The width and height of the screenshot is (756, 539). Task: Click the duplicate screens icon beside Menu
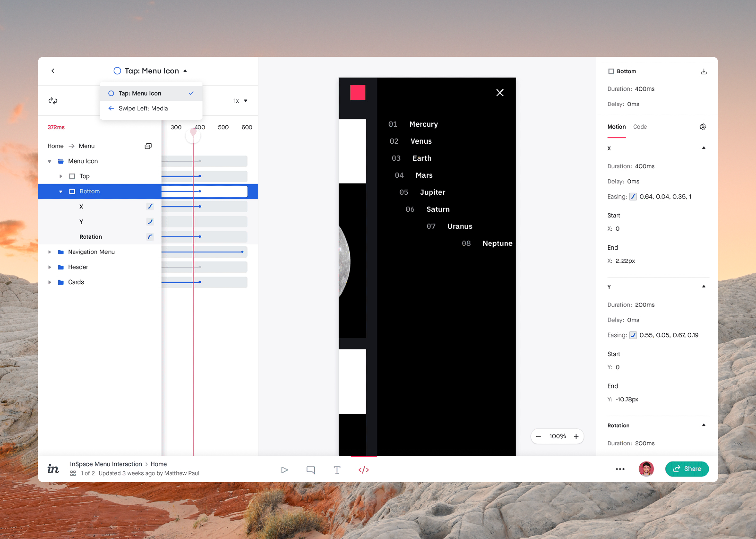point(148,146)
